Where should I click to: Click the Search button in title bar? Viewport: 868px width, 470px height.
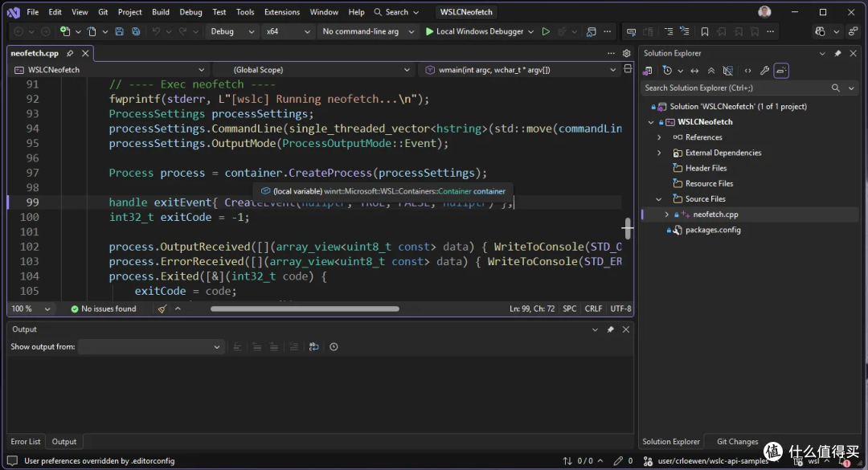coord(396,11)
